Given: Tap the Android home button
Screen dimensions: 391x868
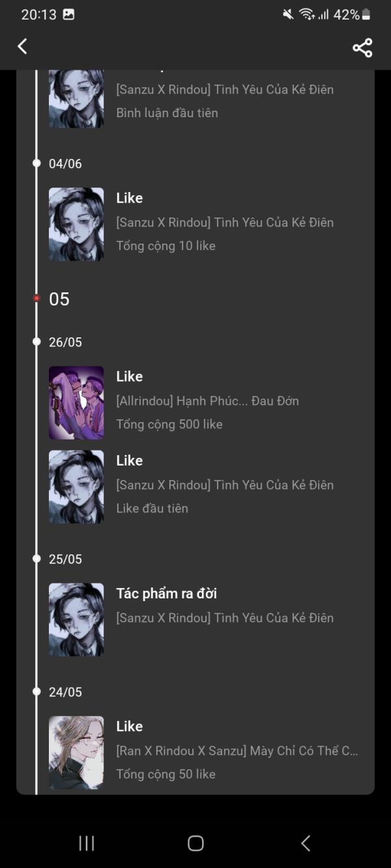Looking at the screenshot, I should click(x=195, y=843).
